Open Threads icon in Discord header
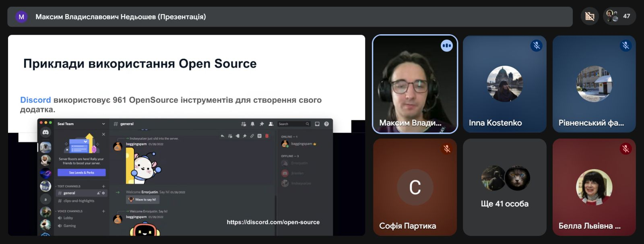Screen dimensions: 644x244 [244, 124]
